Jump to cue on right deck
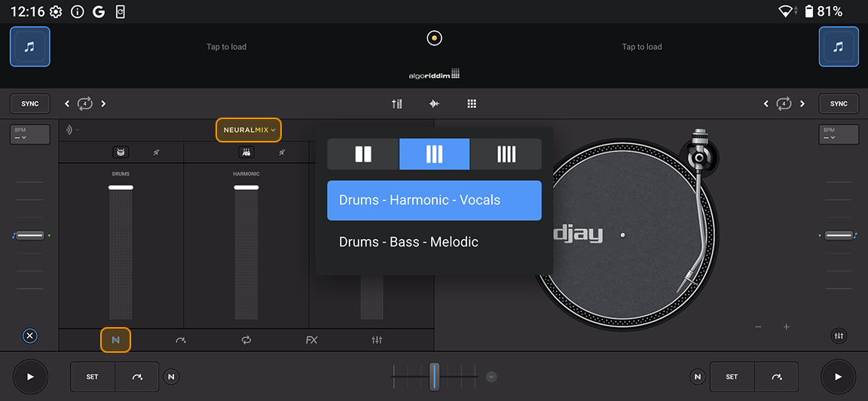The height and width of the screenshot is (401, 868). tap(776, 377)
